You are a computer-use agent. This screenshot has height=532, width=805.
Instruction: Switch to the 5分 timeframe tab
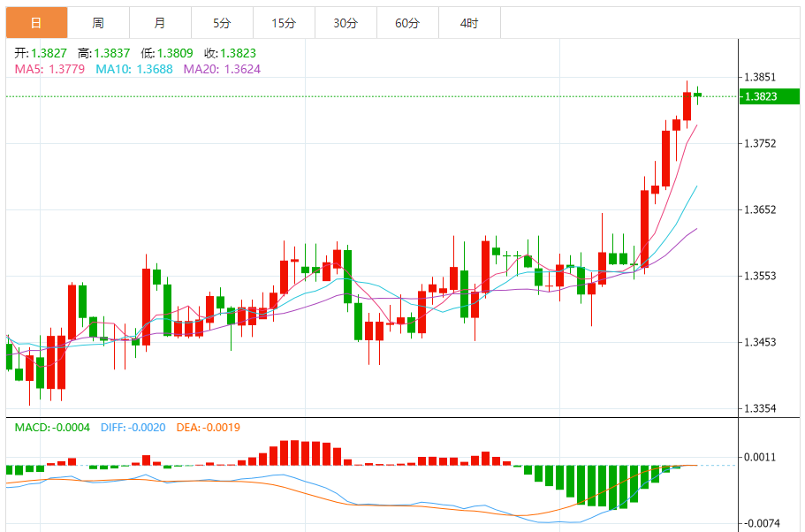[x=222, y=23]
